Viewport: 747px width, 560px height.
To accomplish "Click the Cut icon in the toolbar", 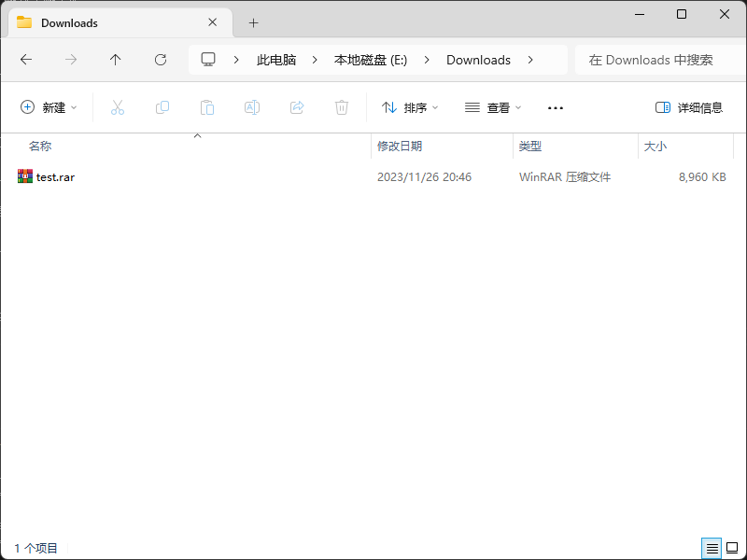I will tap(117, 107).
